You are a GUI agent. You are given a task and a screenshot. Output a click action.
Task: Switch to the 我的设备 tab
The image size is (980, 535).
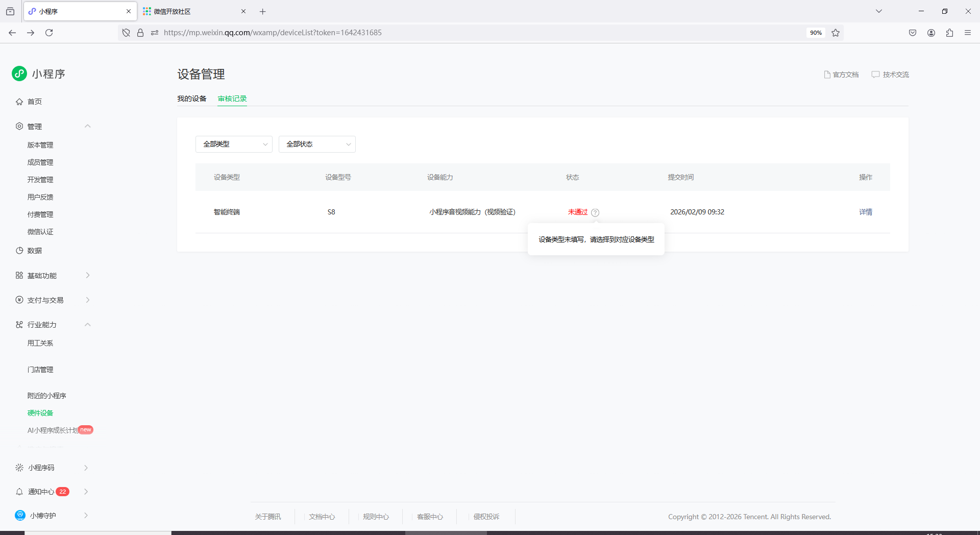point(192,99)
